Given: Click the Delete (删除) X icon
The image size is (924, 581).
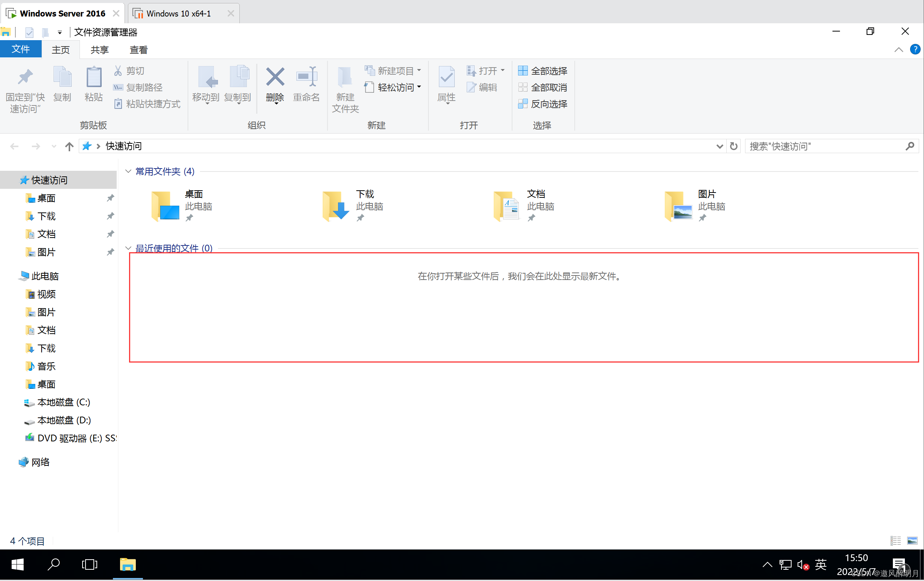Looking at the screenshot, I should click(x=275, y=77).
